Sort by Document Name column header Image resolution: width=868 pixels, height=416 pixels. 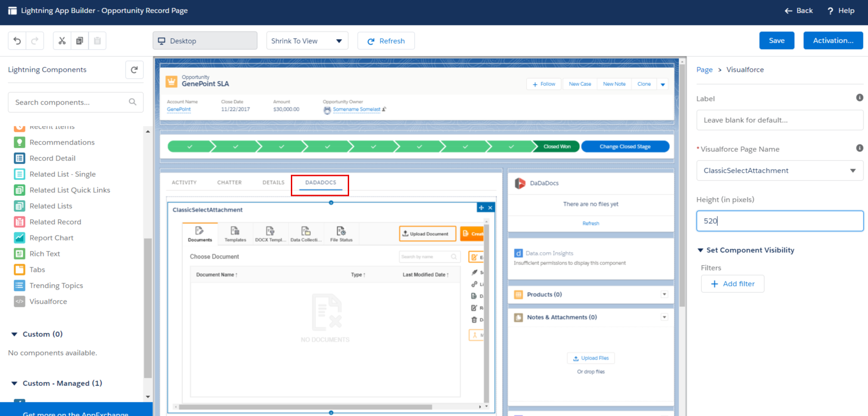(217, 275)
